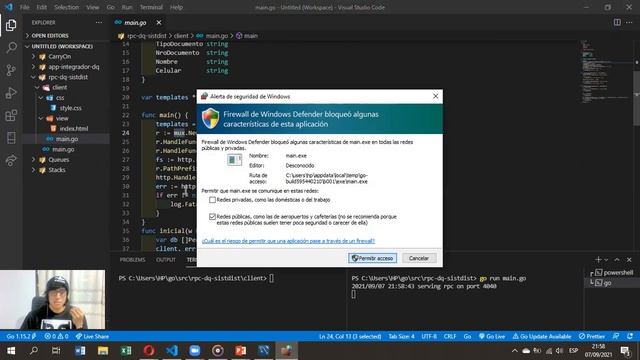The image size is (640, 360).
Task: Open the Live Share view in activity bar
Action: [x=11, y=160]
